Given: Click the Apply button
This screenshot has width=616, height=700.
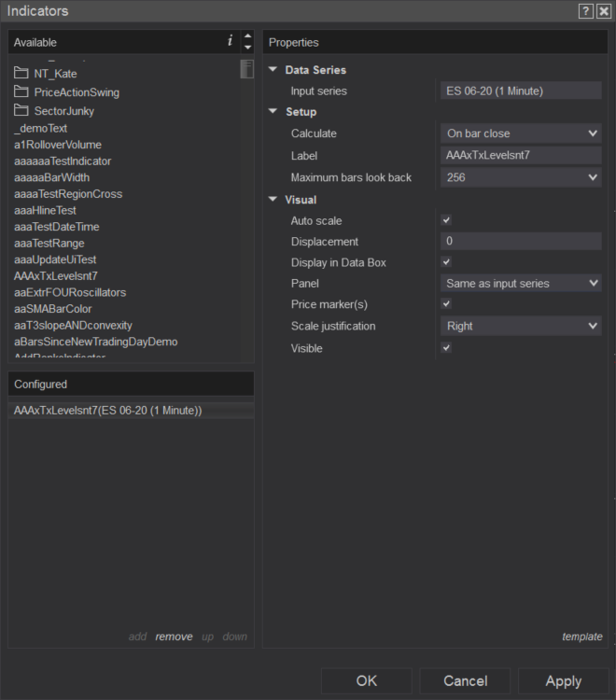Looking at the screenshot, I should click(563, 681).
